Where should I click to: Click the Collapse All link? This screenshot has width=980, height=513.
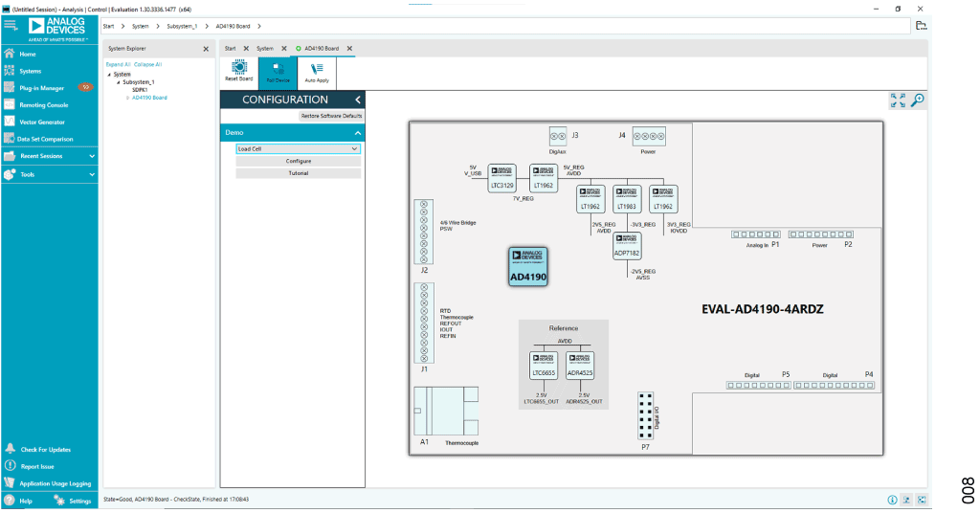coord(147,64)
